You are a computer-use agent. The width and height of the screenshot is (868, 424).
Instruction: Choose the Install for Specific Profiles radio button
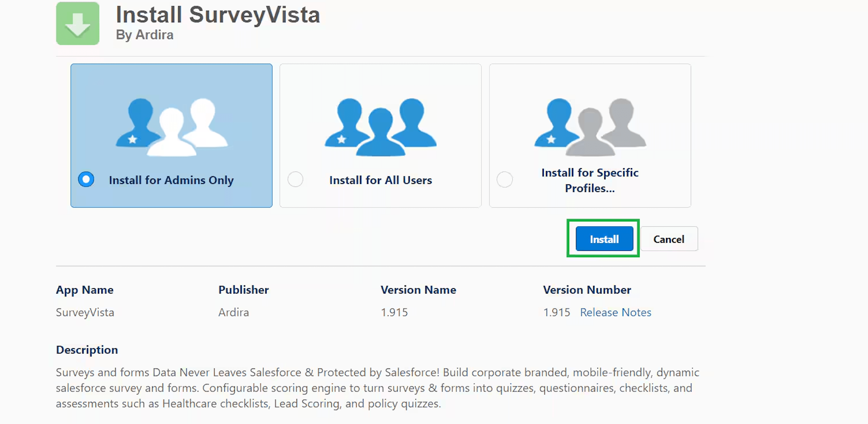[x=504, y=179]
